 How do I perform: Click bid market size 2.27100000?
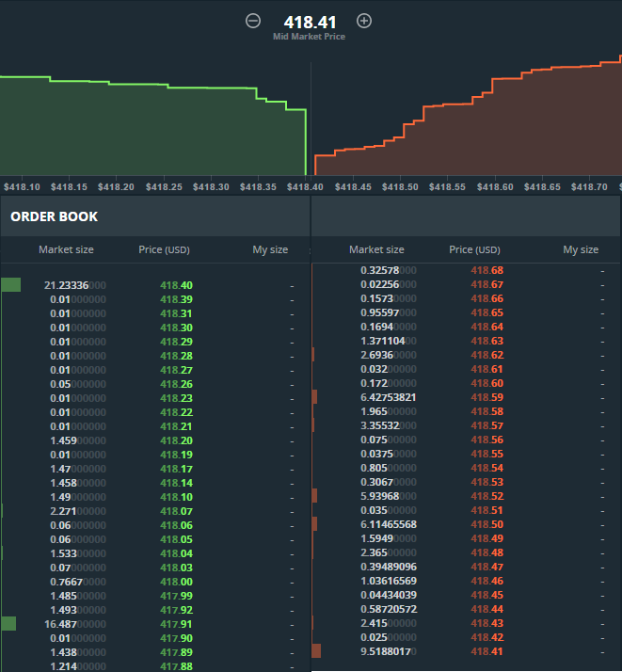pos(78,511)
